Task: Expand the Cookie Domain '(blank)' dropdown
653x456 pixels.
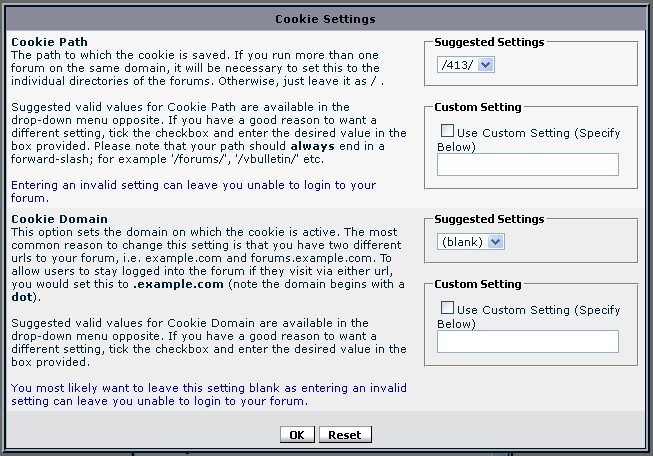Action: tap(471, 241)
